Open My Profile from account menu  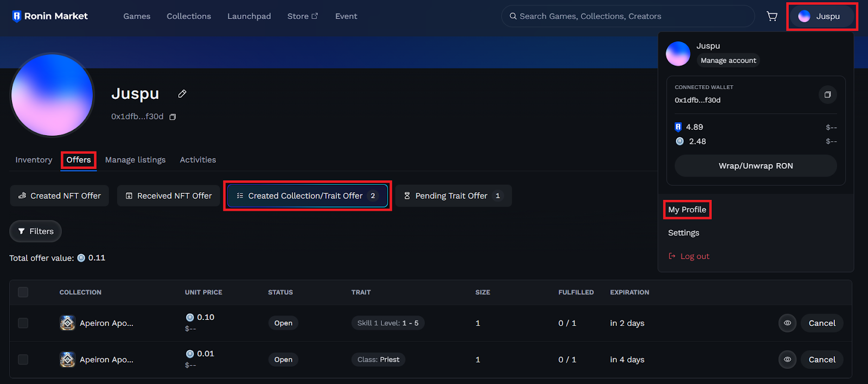tap(687, 210)
